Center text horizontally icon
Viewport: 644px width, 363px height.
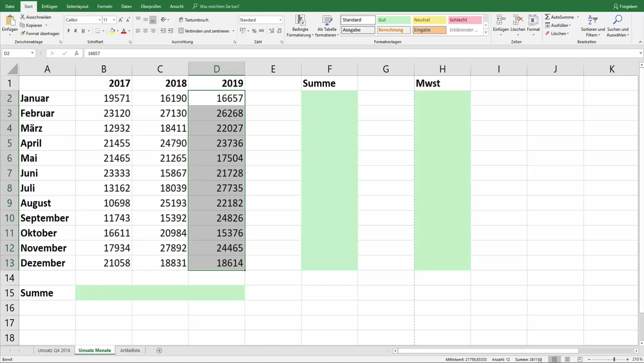(145, 31)
